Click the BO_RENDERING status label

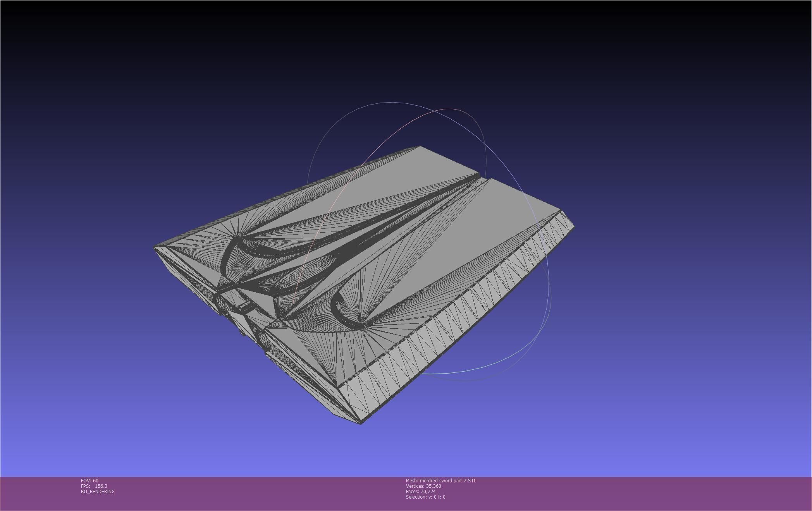(98, 492)
